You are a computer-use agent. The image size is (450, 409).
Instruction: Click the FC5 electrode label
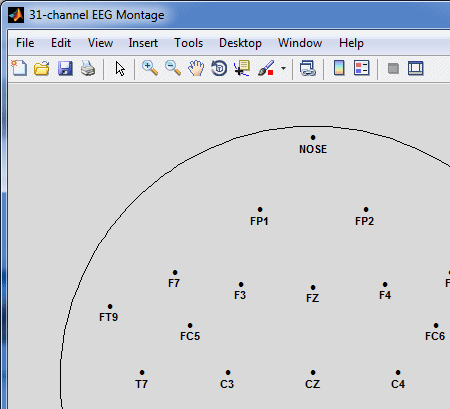coord(190,336)
